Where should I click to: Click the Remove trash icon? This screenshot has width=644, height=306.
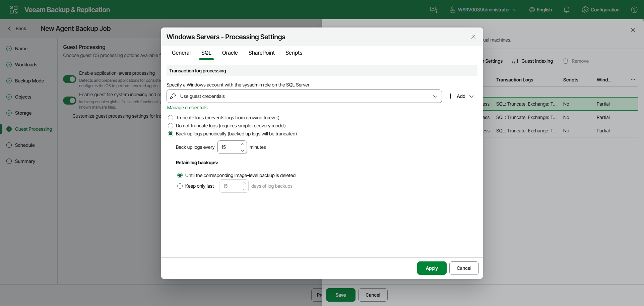coord(566,61)
